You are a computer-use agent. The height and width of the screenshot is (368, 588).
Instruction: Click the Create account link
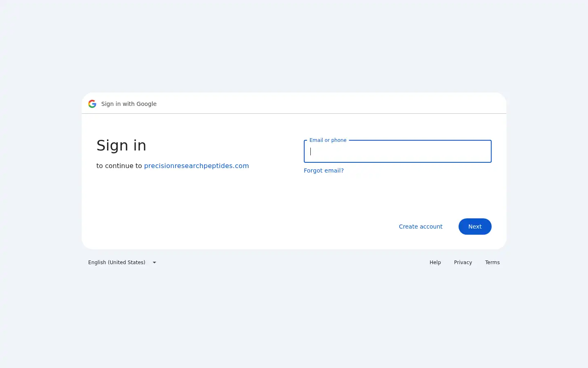(421, 227)
